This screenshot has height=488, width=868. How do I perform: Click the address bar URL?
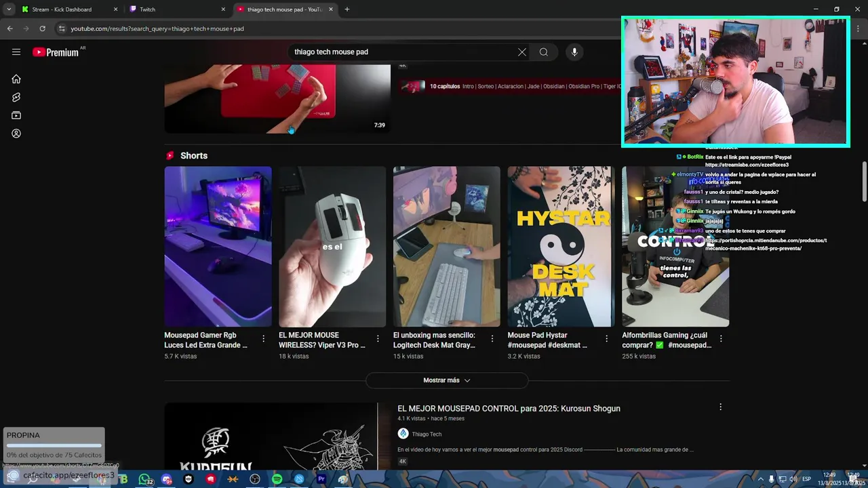tap(157, 28)
